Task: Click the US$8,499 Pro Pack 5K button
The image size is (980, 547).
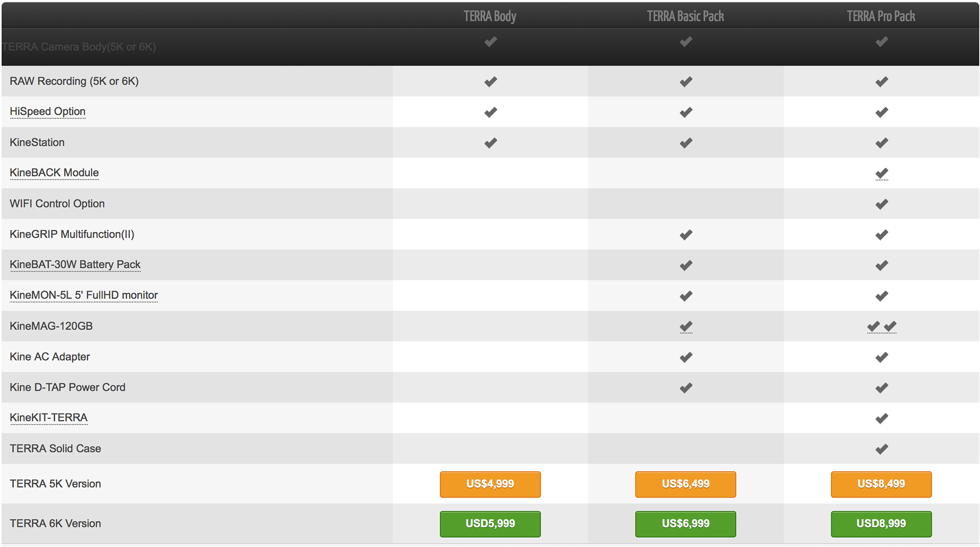Action: [881, 484]
